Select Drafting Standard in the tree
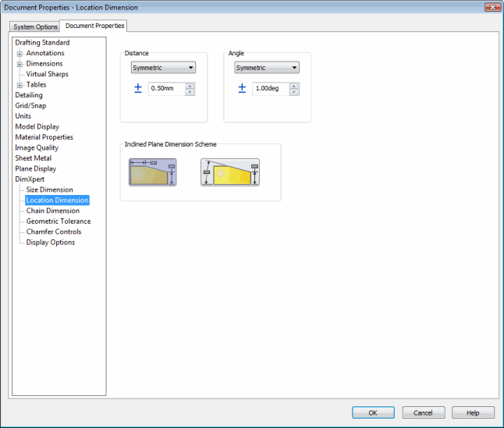Image resolution: width=504 pixels, height=428 pixels. [x=42, y=43]
